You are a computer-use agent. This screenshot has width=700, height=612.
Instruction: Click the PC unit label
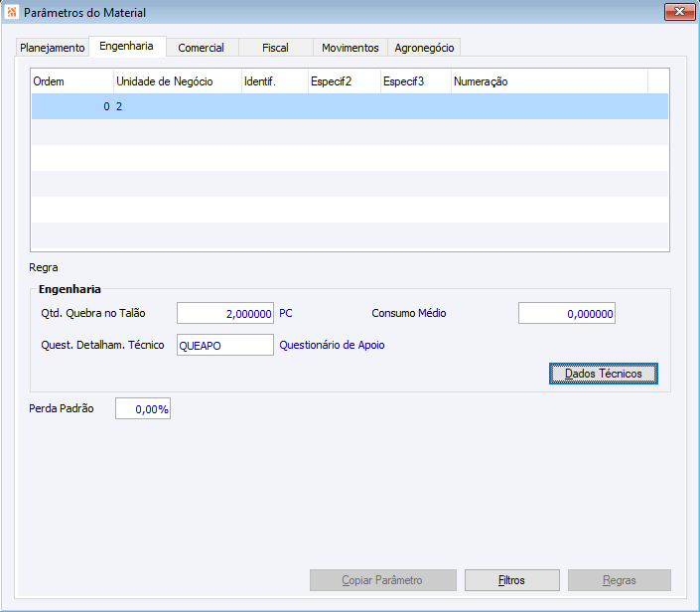pos(286,313)
